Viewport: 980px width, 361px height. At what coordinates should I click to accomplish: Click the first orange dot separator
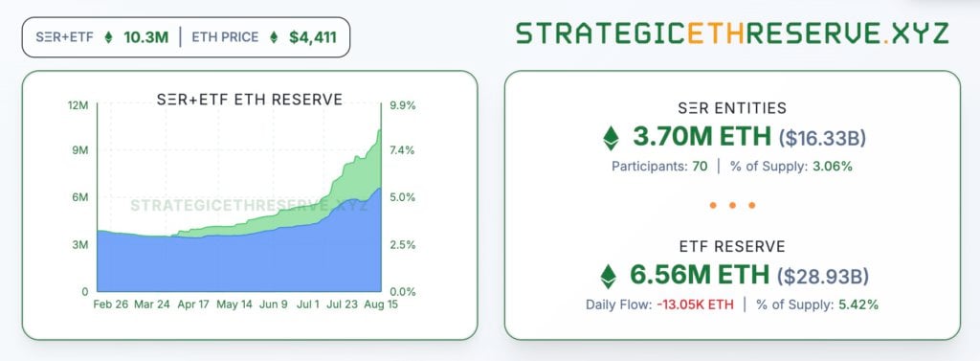[x=712, y=205]
